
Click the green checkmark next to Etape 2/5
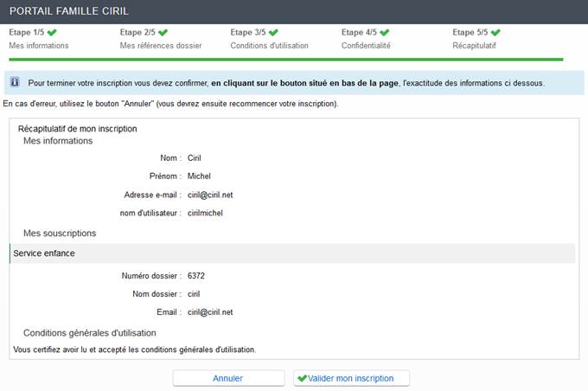click(163, 33)
